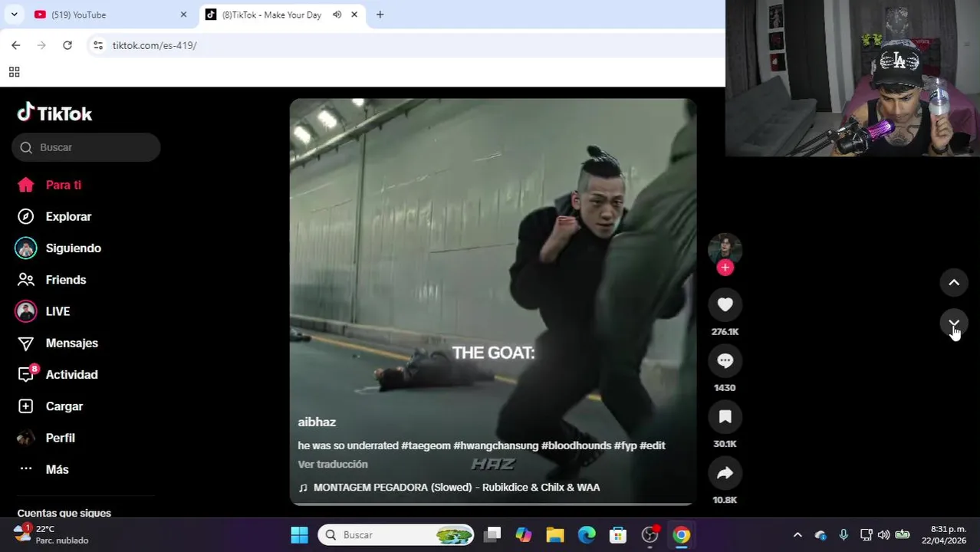Viewport: 980px width, 552px height.
Task: Click the microphone tray icon
Action: 844,535
